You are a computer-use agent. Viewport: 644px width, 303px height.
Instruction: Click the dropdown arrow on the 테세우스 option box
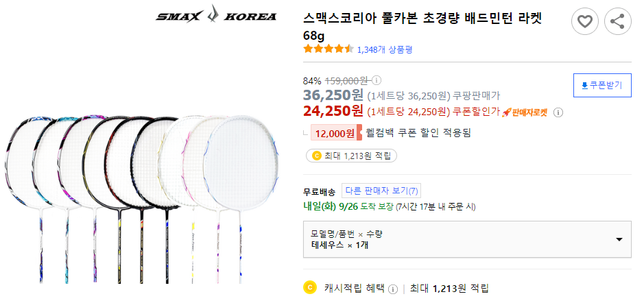click(x=619, y=239)
